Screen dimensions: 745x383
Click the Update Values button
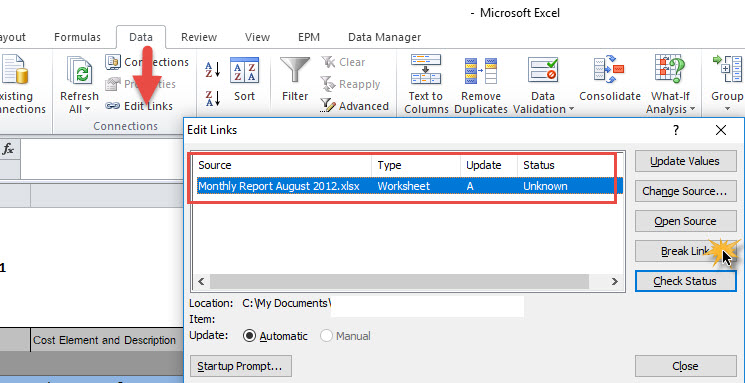click(x=685, y=161)
